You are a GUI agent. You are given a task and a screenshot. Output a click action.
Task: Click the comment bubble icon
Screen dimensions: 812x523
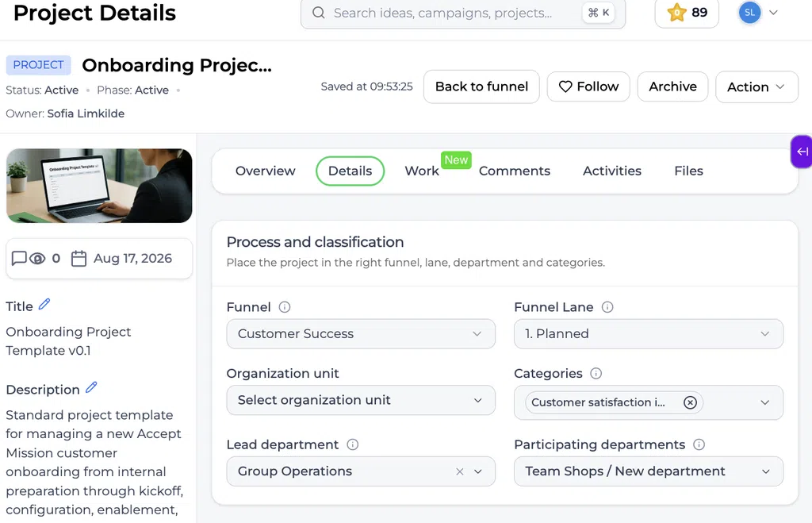19,258
